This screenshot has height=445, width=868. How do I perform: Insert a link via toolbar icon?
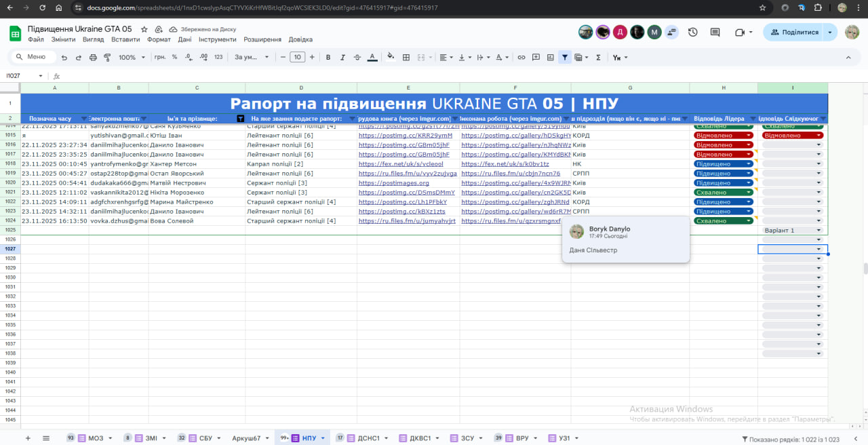[x=521, y=58]
